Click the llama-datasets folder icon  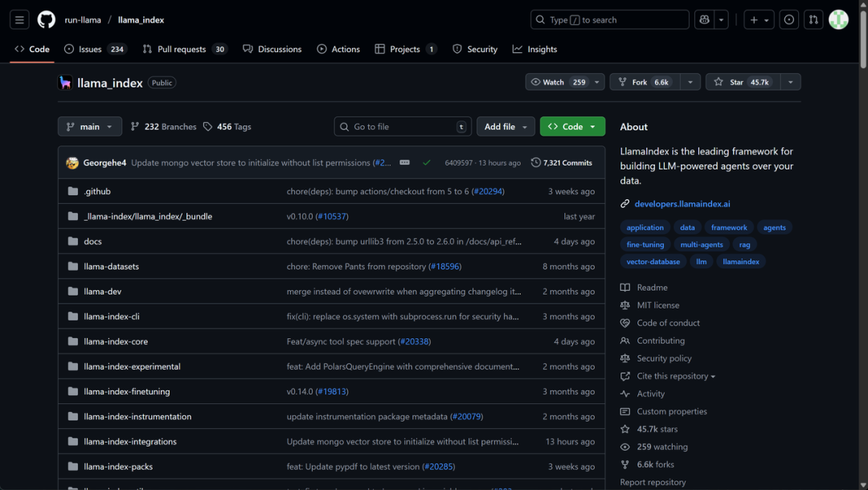[72, 266]
